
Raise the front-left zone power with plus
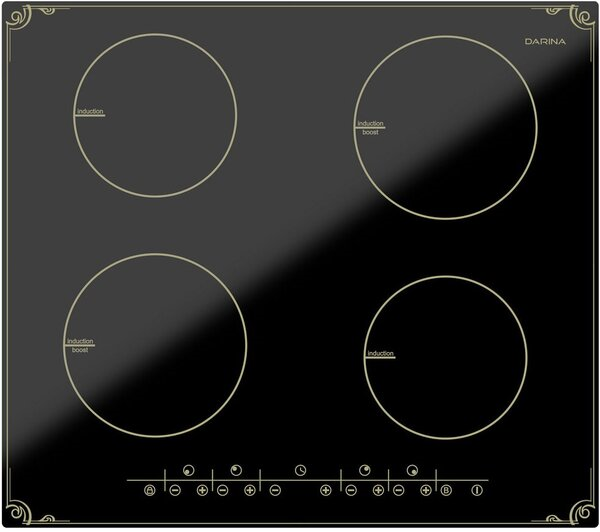pyautogui.click(x=202, y=490)
